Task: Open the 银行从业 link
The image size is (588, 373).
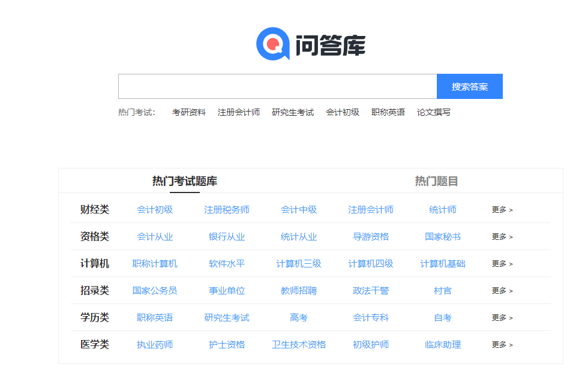Action: [227, 236]
